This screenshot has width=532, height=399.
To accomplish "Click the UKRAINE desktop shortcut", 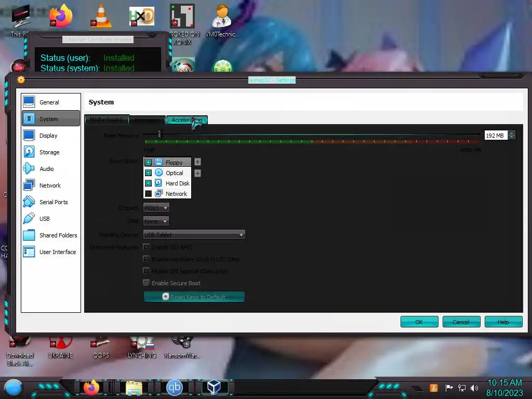I will [x=60, y=347].
